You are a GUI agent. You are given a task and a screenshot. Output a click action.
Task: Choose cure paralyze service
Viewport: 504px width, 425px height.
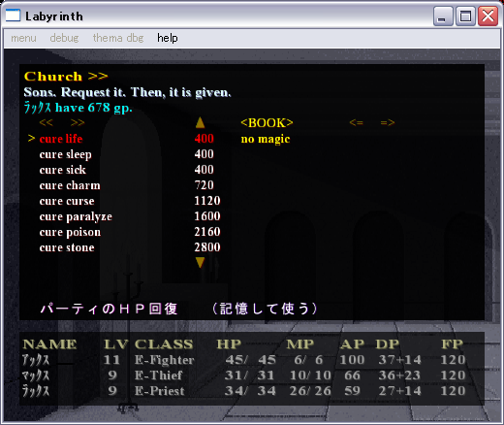(x=76, y=216)
